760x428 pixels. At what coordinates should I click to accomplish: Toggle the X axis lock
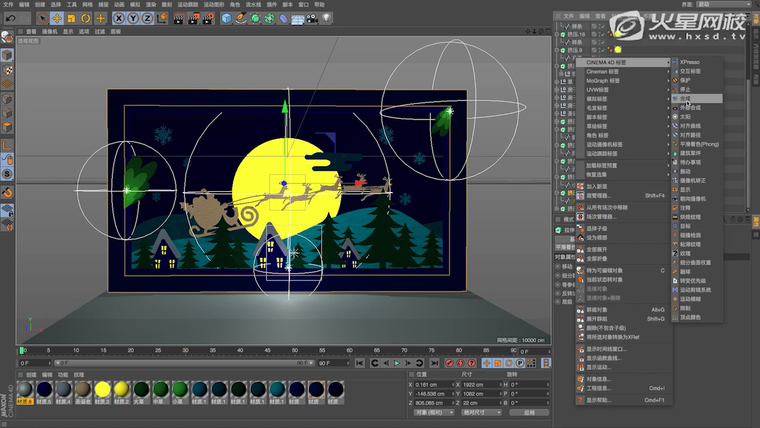pos(119,18)
